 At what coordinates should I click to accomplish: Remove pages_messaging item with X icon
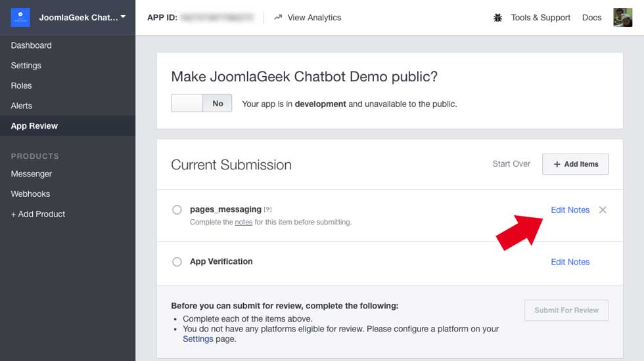pos(603,210)
